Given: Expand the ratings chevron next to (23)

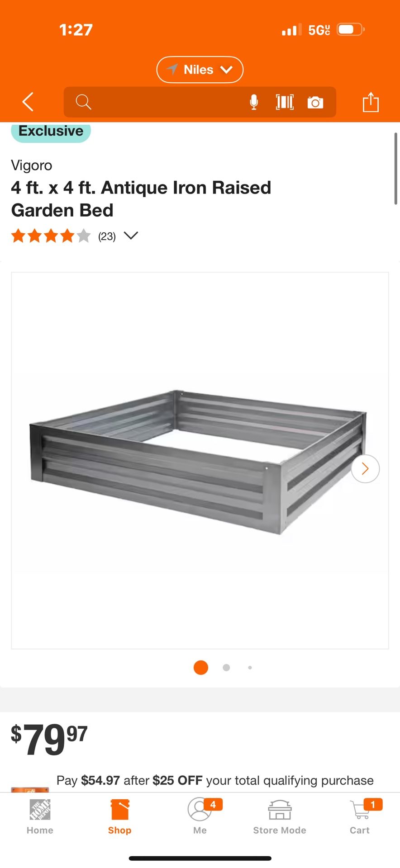Looking at the screenshot, I should click(131, 236).
